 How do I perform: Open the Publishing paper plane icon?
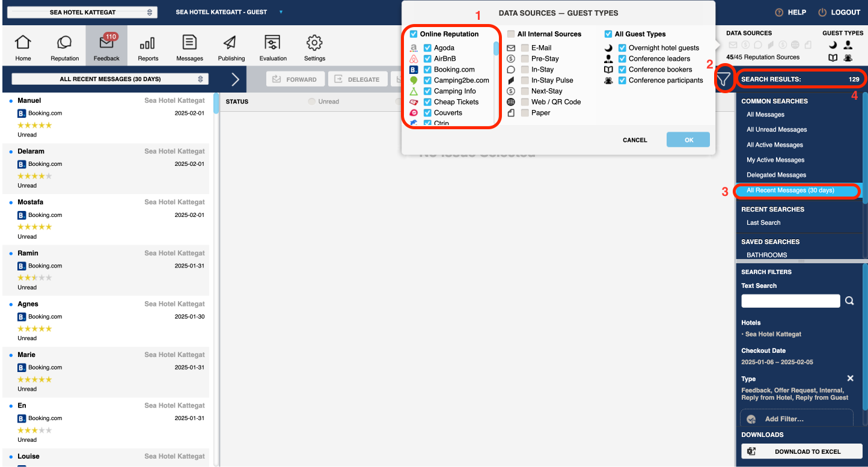tap(231, 43)
